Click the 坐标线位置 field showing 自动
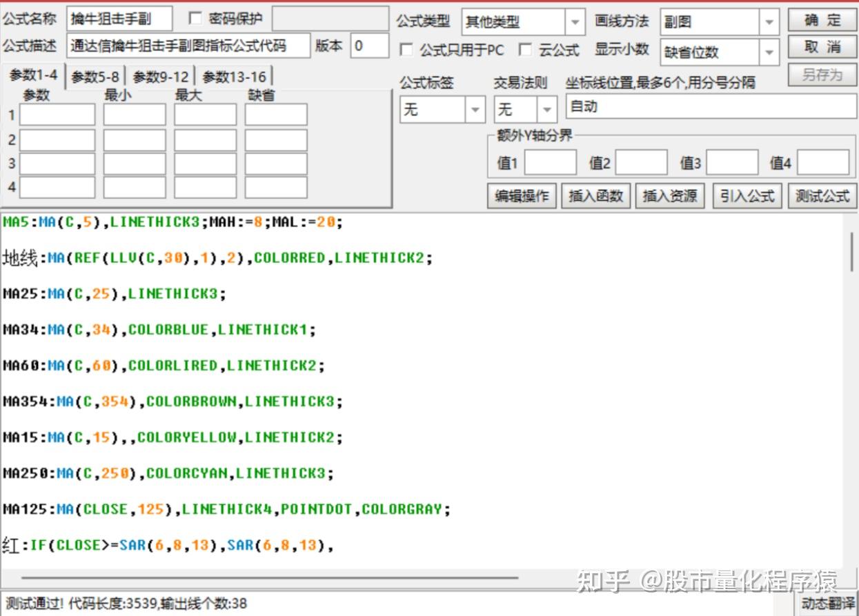Screen dimensions: 859x616 coord(711,107)
